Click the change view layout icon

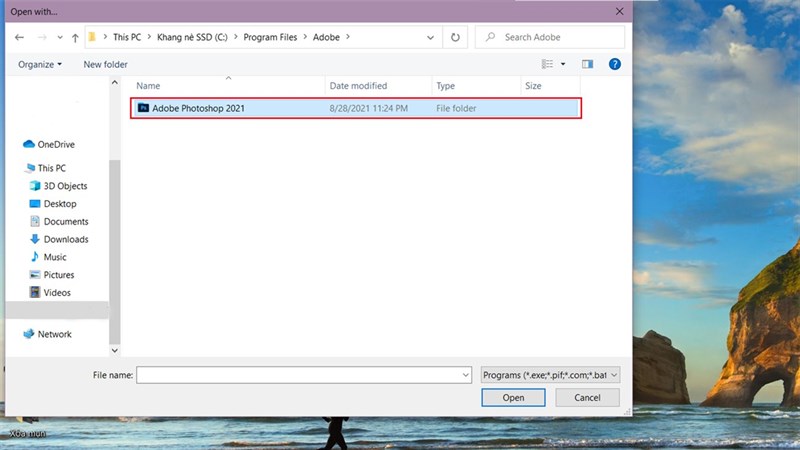tap(548, 64)
